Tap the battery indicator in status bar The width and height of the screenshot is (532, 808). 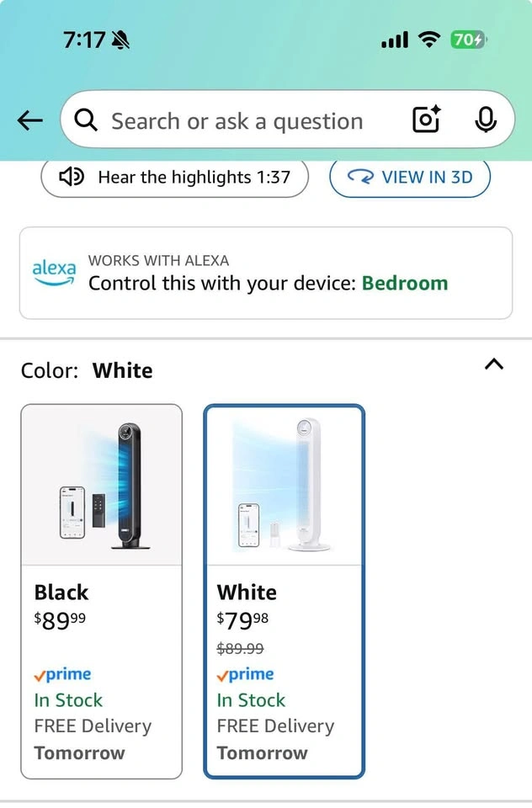tap(469, 40)
